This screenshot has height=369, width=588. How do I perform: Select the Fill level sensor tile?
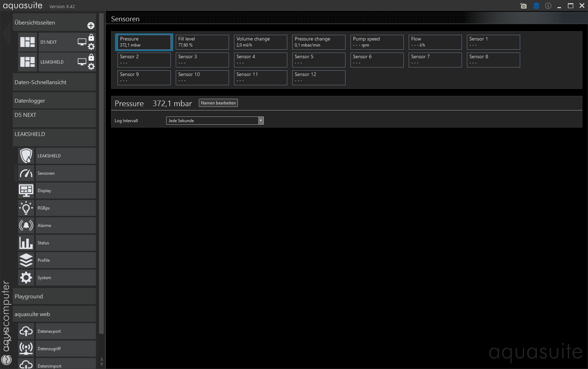[202, 42]
